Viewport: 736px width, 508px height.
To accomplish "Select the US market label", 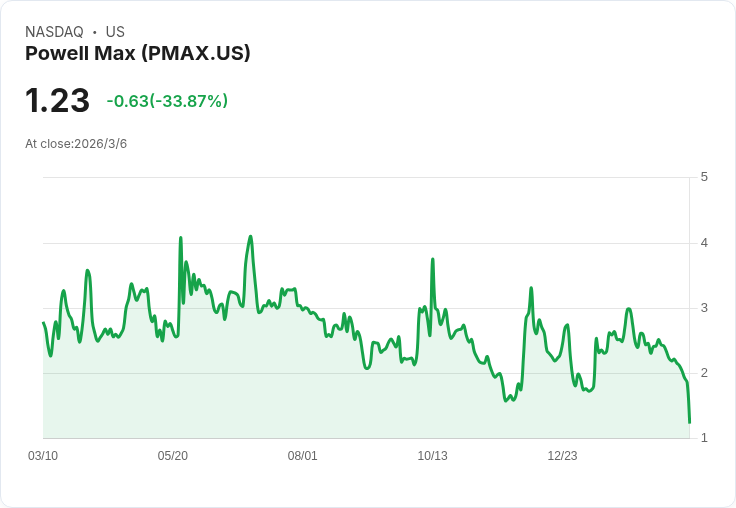I will [115, 32].
